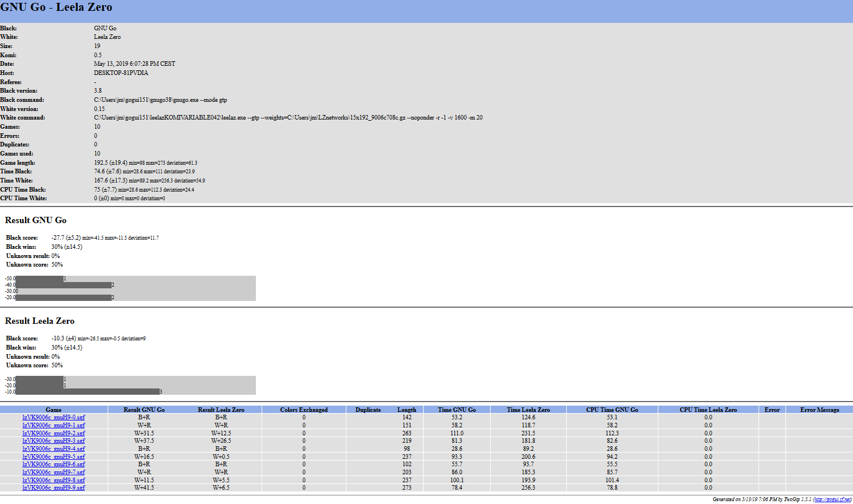Screen dimensions: 853x504
Task: Click the Length column header
Action: (x=406, y=410)
